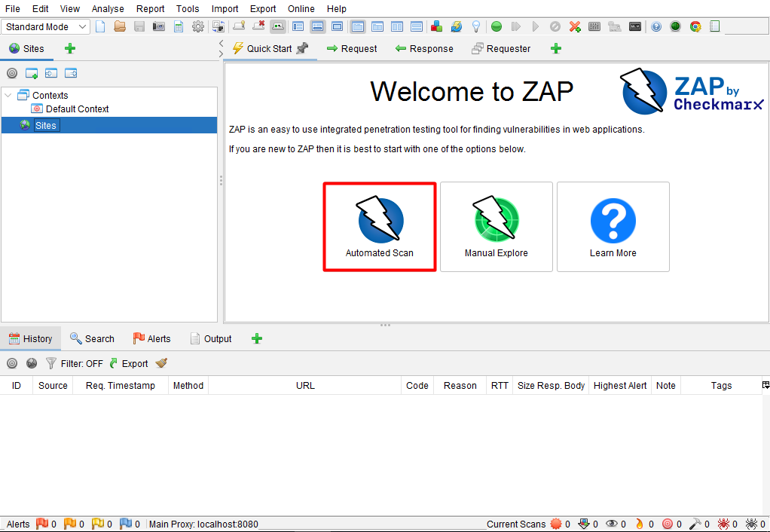Click the light bulb toolbar icon
This screenshot has width=770, height=532.
[x=476, y=26]
